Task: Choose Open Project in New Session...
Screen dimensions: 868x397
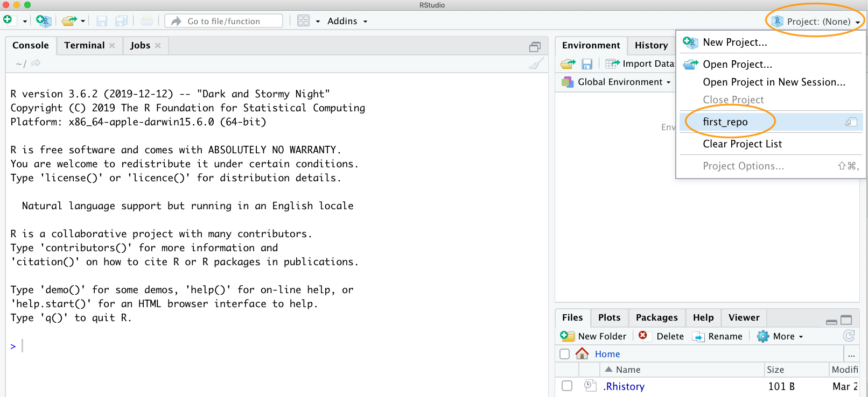Action: point(770,82)
